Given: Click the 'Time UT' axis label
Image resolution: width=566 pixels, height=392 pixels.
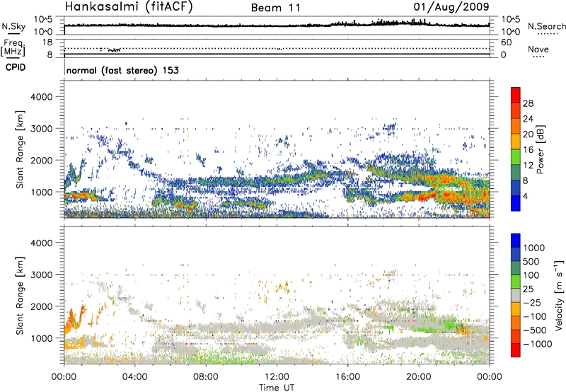Looking at the screenshot, I should (x=277, y=388).
